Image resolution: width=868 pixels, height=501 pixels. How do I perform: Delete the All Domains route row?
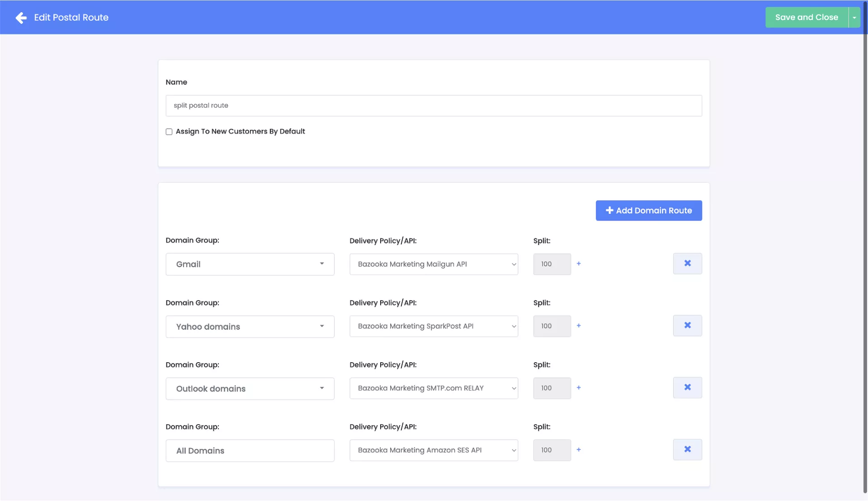(687, 449)
